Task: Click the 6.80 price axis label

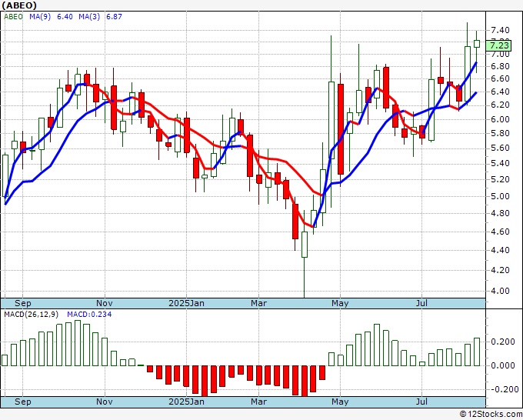Action: pyautogui.click(x=500, y=66)
